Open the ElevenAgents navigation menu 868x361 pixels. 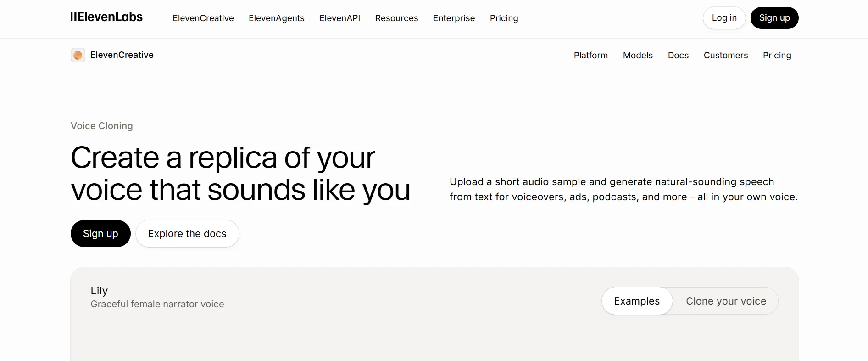[277, 18]
